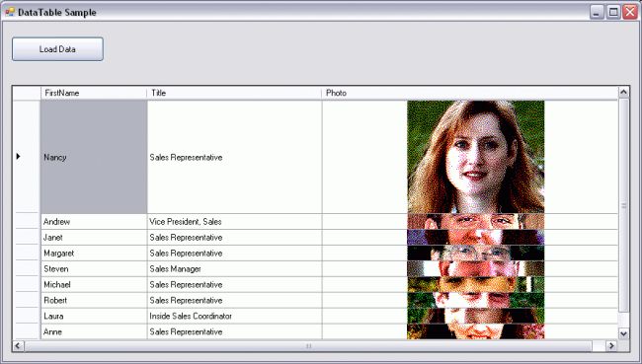The height and width of the screenshot is (364, 642).
Task: Click Margaret's photo strip
Action: pyautogui.click(x=476, y=254)
